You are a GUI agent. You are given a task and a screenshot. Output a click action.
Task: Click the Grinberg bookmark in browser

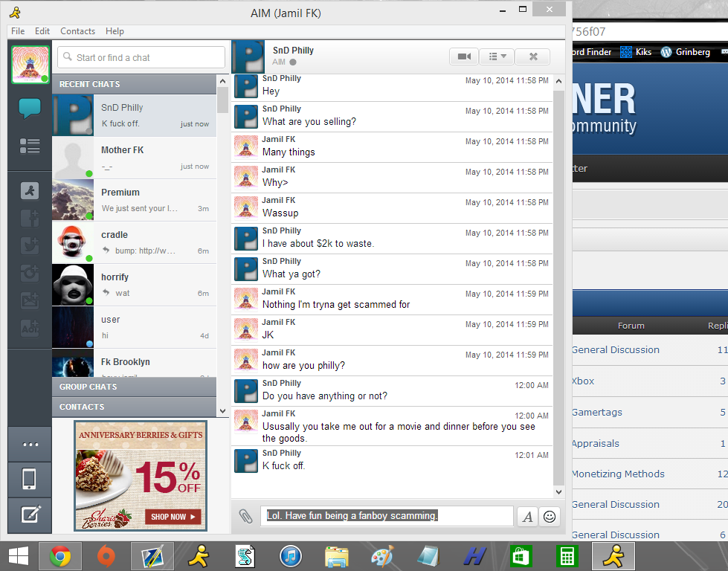coord(686,52)
